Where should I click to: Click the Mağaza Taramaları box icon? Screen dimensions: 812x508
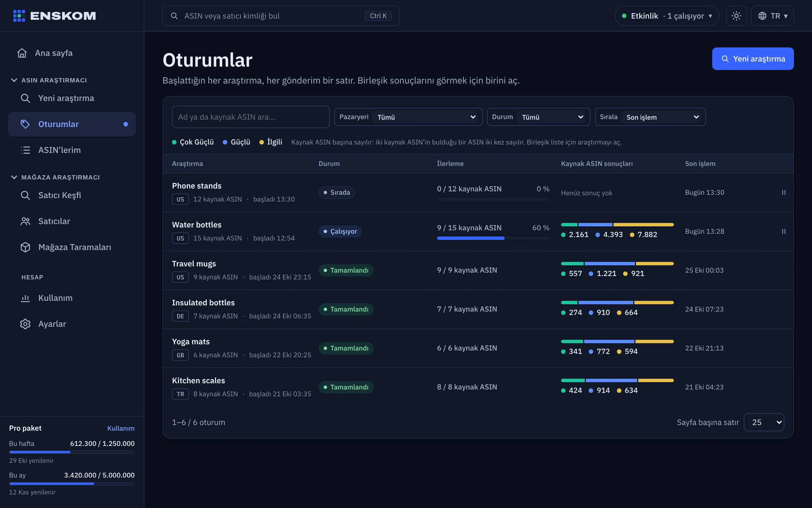pos(25,247)
